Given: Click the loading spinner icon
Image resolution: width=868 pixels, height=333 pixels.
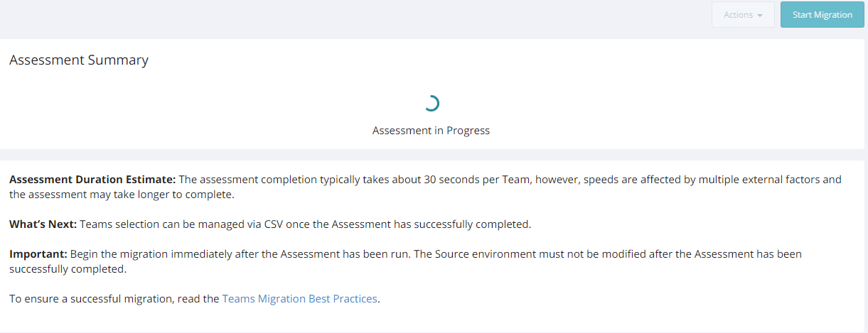Looking at the screenshot, I should click(431, 104).
